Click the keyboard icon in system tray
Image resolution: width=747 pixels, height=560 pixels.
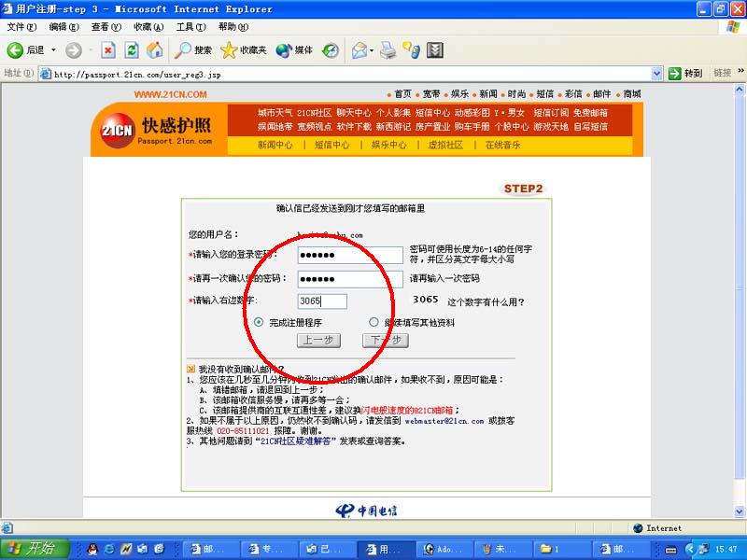click(670, 550)
